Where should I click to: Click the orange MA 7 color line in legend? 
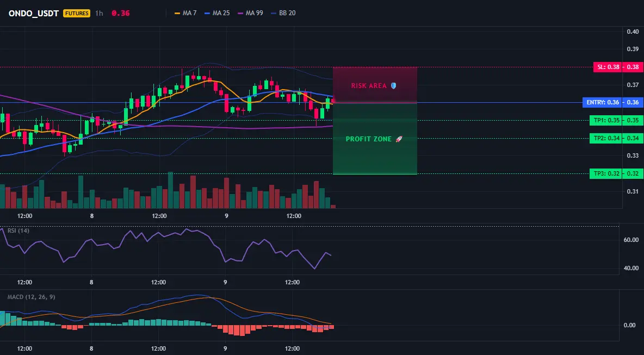177,13
